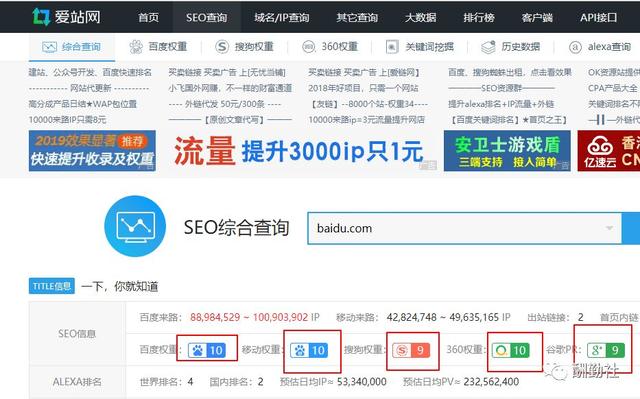Click the 快速提升收录及权重 banner ad
The image size is (640, 399).
92,151
